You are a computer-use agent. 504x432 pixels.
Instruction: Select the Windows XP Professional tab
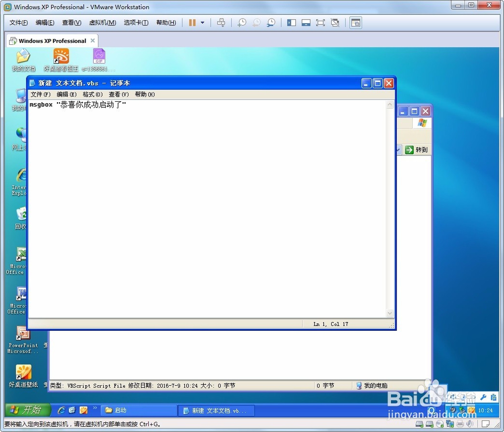52,41
